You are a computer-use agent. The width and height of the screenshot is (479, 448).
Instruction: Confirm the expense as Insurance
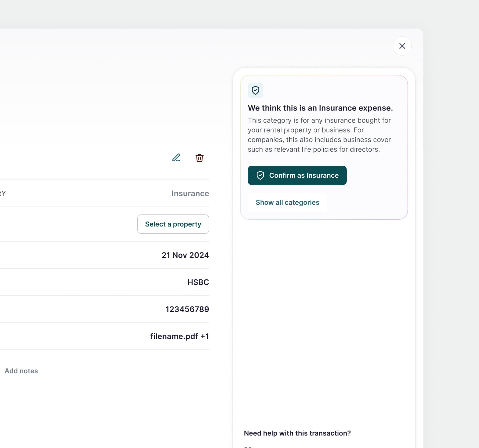[x=297, y=175]
